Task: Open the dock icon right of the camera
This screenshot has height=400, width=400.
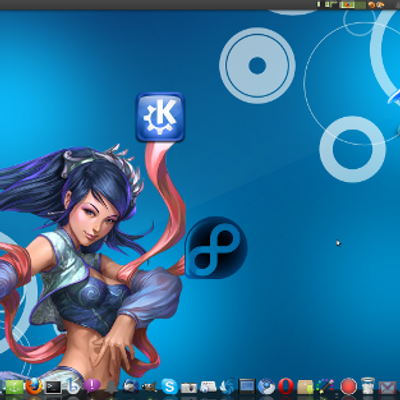Action: tap(208, 387)
